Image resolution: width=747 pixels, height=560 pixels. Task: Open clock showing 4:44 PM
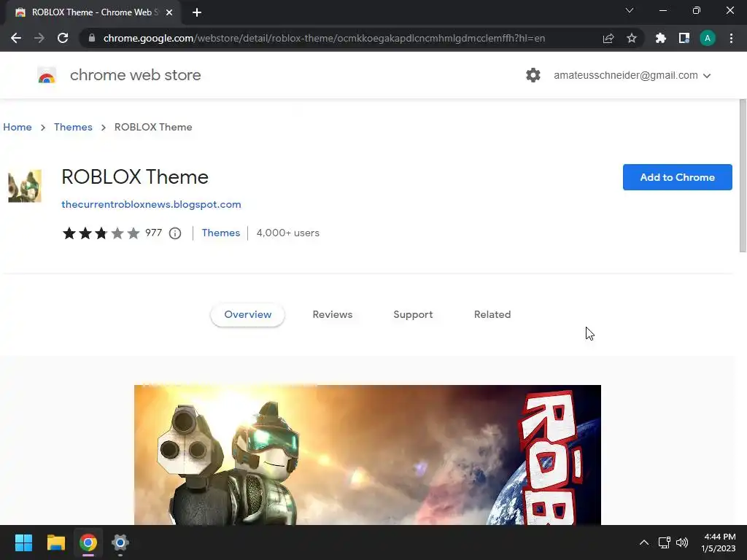719,542
